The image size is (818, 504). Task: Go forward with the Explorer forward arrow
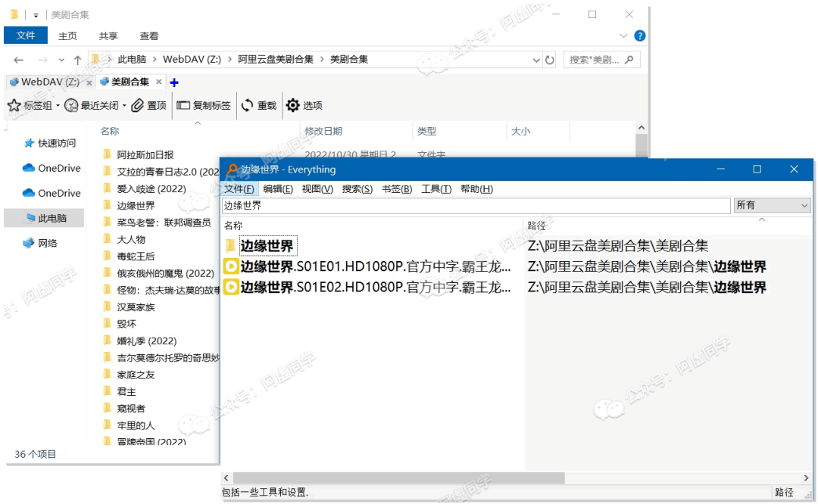[x=42, y=60]
